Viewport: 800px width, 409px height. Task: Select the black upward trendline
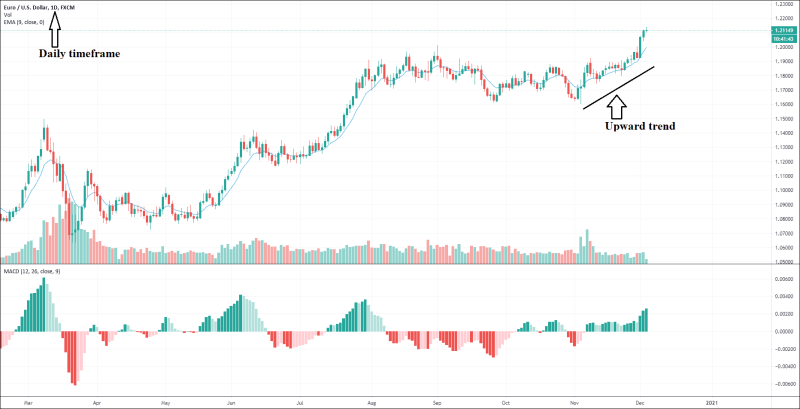618,87
